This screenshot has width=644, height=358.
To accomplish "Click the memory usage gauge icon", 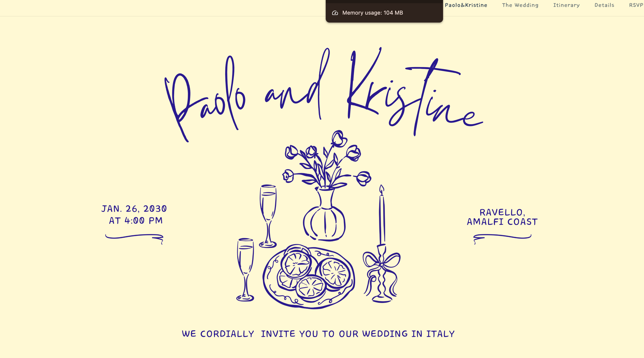I will click(x=335, y=13).
